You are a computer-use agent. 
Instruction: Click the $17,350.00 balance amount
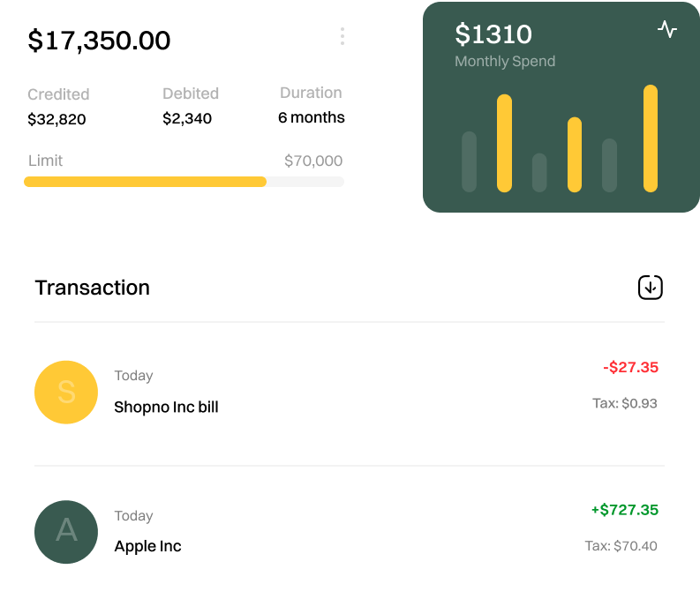coord(99,41)
